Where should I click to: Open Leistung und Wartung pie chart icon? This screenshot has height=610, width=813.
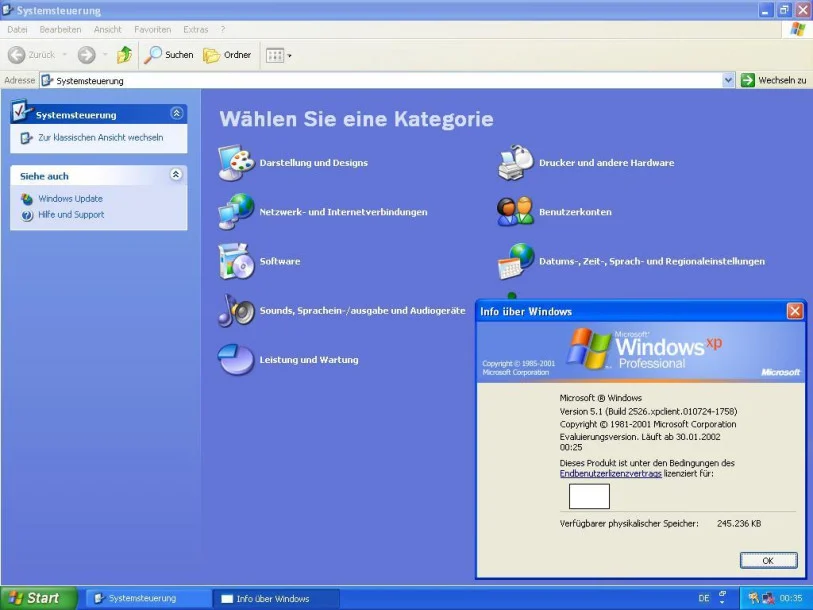pyautogui.click(x=236, y=359)
